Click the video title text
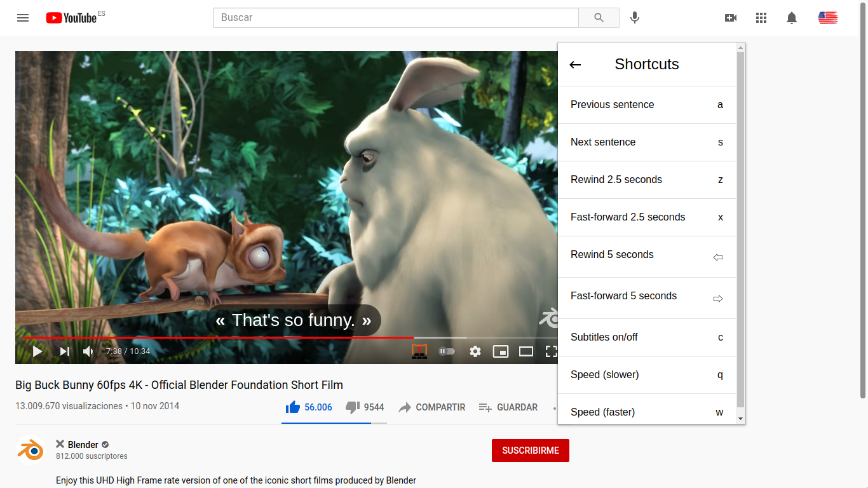The image size is (868, 488). 179,385
